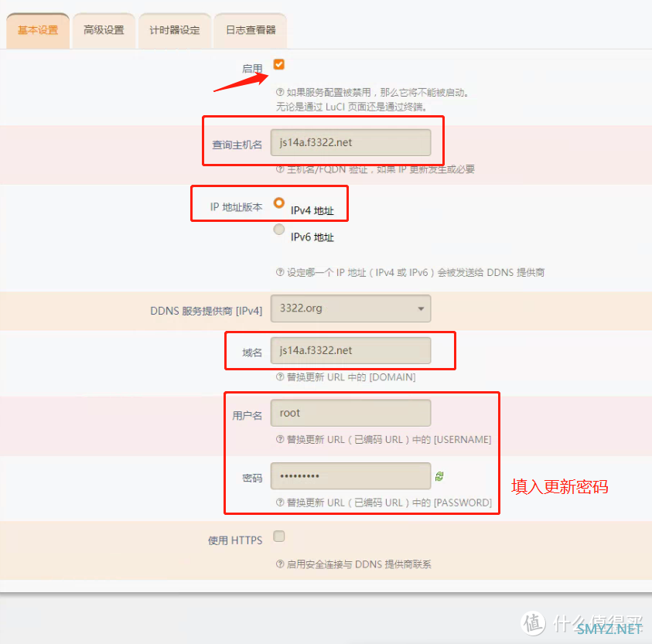
Task: Click the help icon before 启用安全连接 hint
Action: [x=280, y=564]
